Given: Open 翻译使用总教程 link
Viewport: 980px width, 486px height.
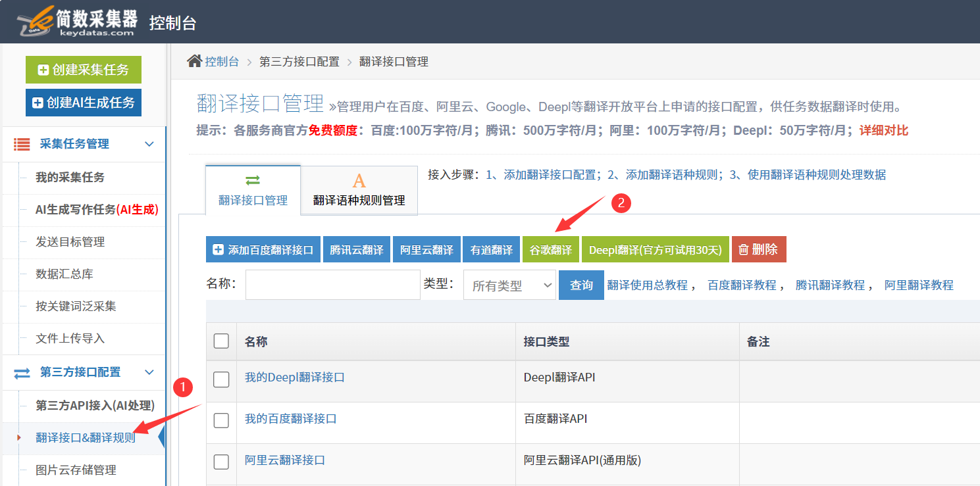Looking at the screenshot, I should [x=648, y=285].
